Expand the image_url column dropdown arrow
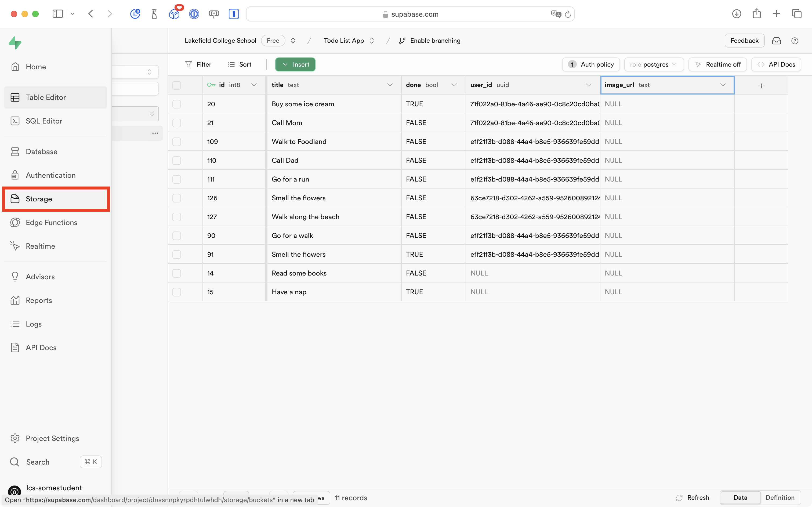The width and height of the screenshot is (812, 507). 723,85
